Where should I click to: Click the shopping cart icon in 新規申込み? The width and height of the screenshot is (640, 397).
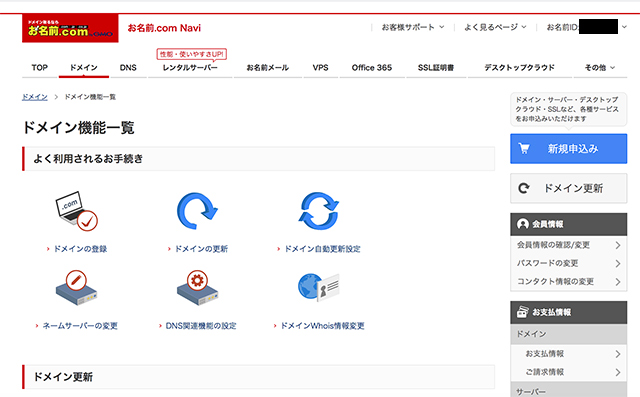click(524, 149)
